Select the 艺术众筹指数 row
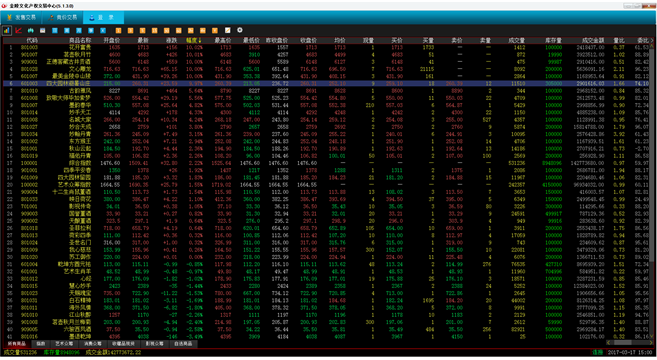Image resolution: width=657 pixels, height=360 pixels. (326, 185)
